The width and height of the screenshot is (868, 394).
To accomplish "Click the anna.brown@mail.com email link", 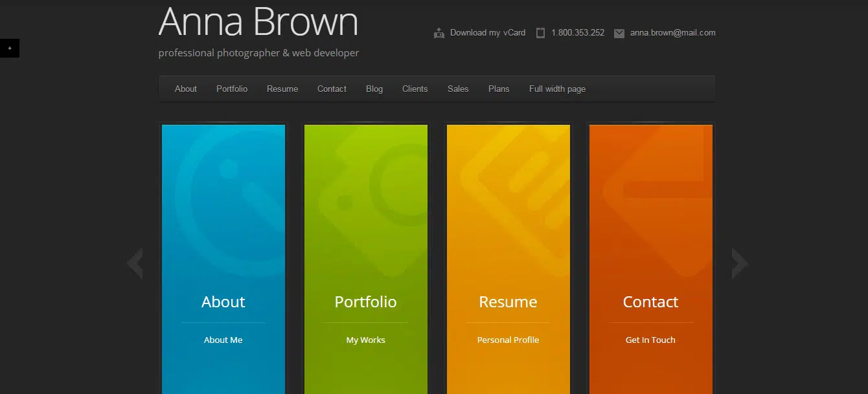I will (x=672, y=32).
